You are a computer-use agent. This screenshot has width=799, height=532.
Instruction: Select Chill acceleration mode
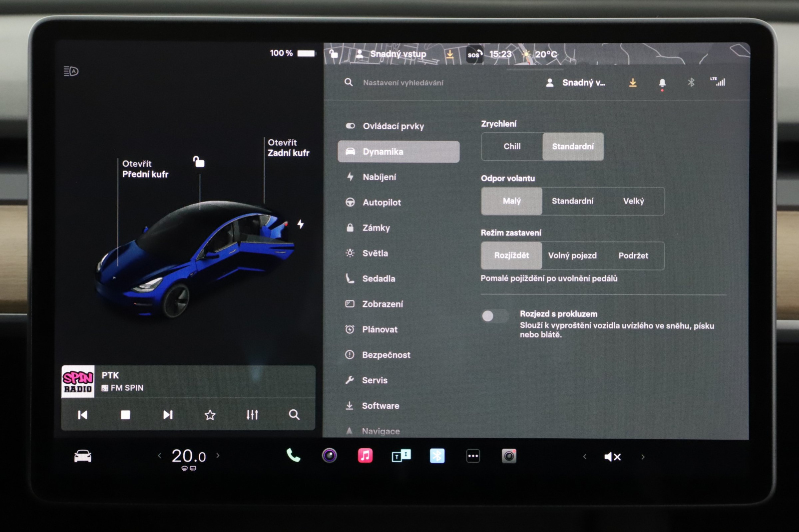pyautogui.click(x=512, y=147)
